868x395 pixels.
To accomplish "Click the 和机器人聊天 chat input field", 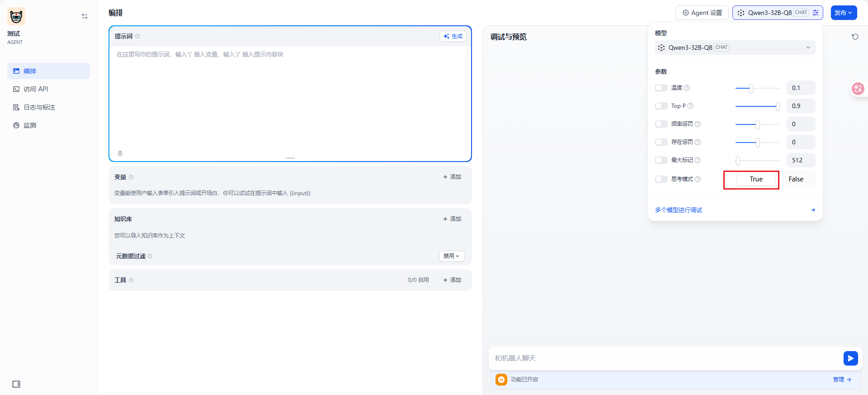I will [x=665, y=358].
